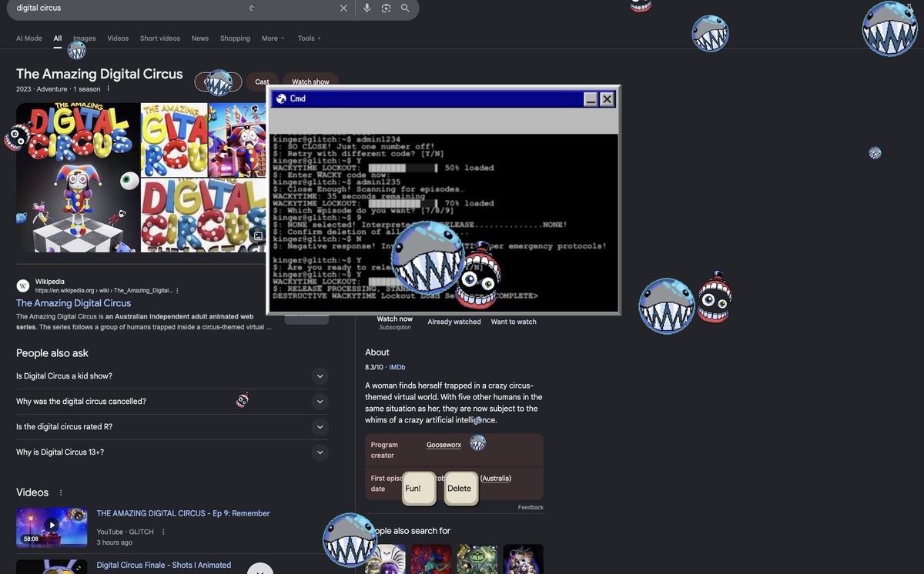Open the main Pomni poster on checkered floor
The width and height of the screenshot is (924, 574).
[x=78, y=178]
